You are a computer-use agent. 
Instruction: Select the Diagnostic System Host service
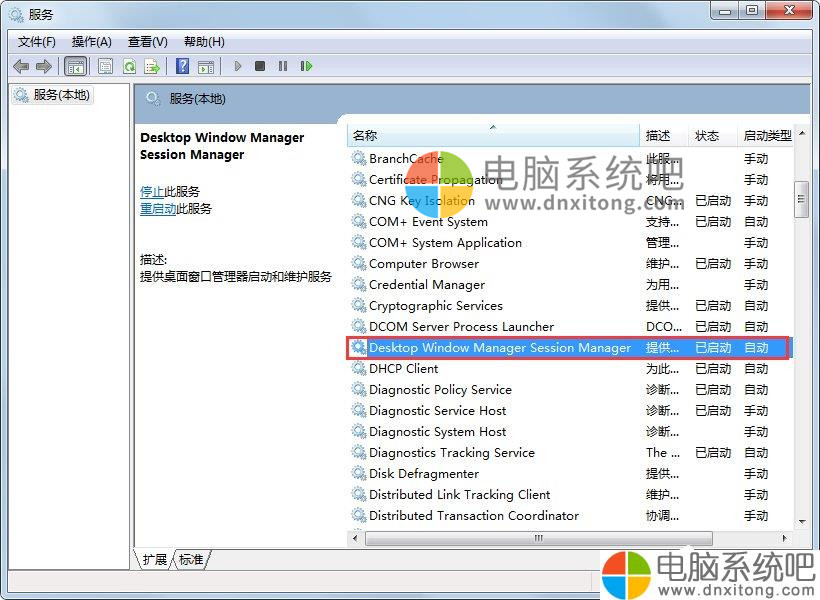pyautogui.click(x=437, y=431)
